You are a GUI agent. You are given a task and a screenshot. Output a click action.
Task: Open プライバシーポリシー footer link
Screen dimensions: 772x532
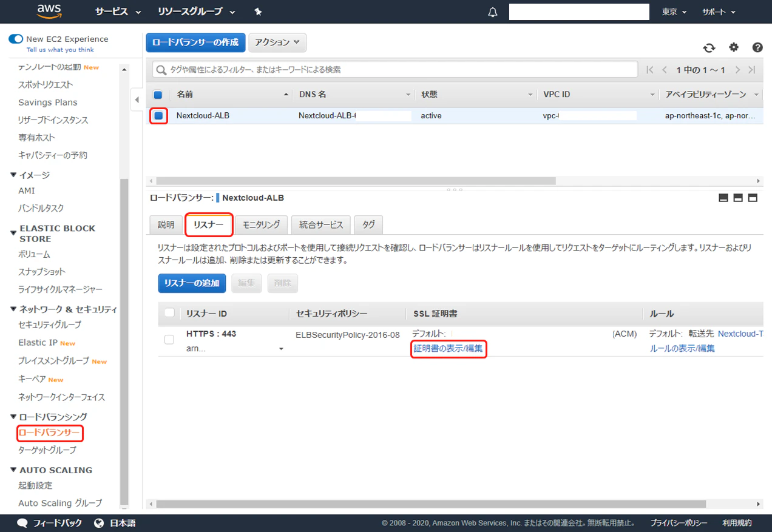point(679,523)
